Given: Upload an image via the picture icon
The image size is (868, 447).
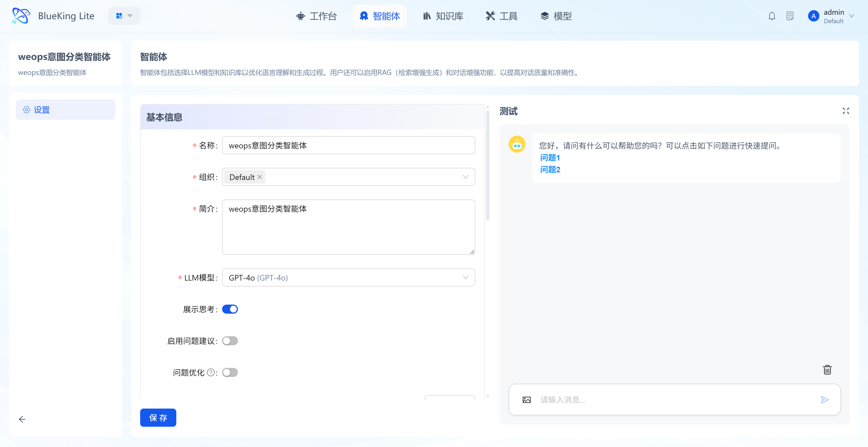Looking at the screenshot, I should tap(526, 400).
